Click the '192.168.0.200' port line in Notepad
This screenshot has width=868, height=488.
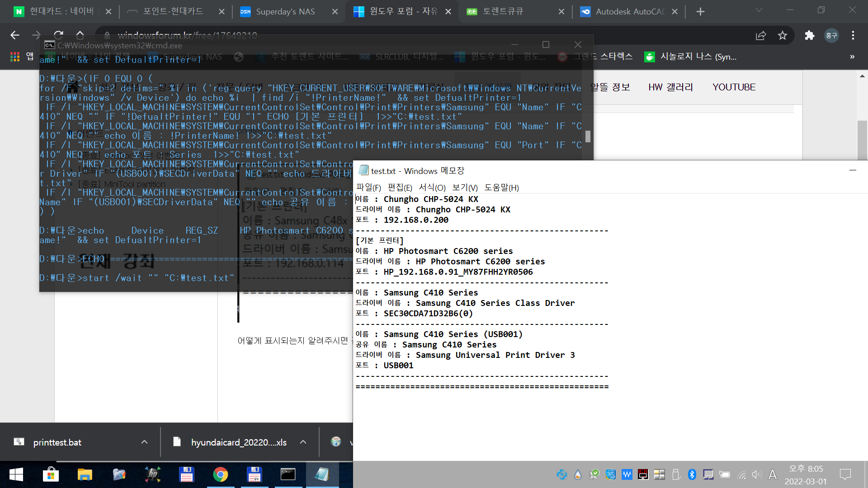402,220
